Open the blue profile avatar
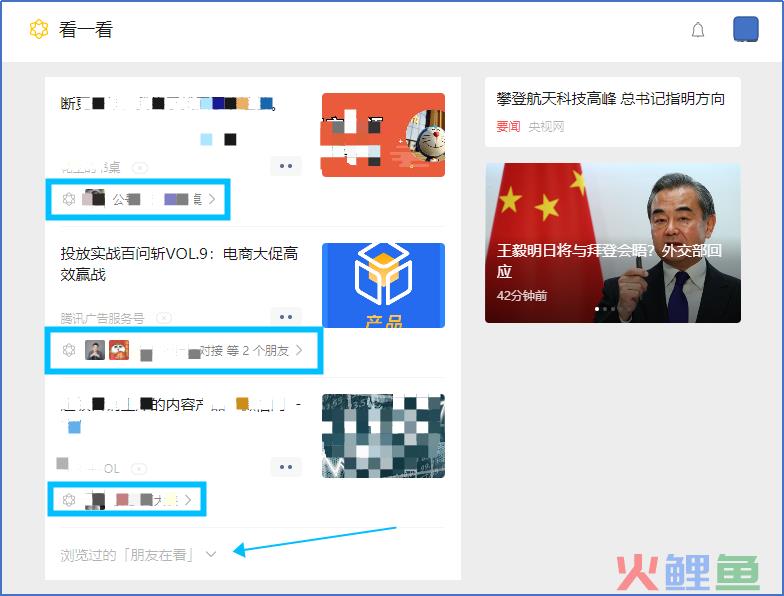The width and height of the screenshot is (784, 596). (746, 29)
